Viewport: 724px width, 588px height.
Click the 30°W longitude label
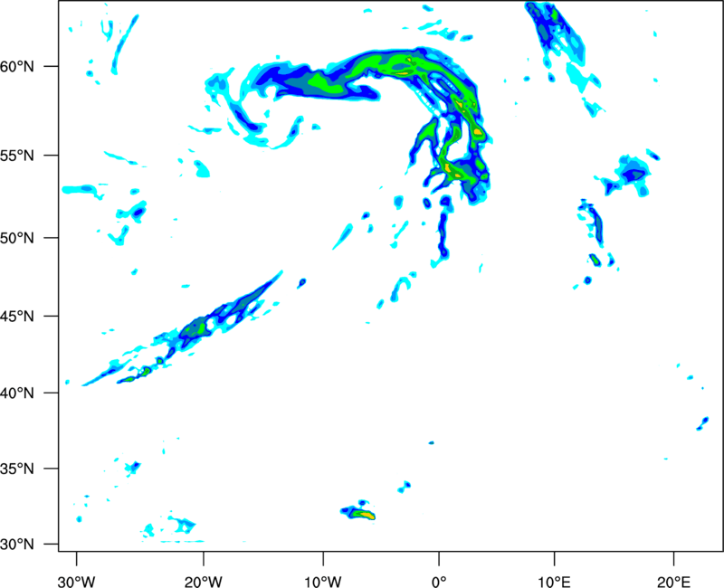(x=77, y=582)
